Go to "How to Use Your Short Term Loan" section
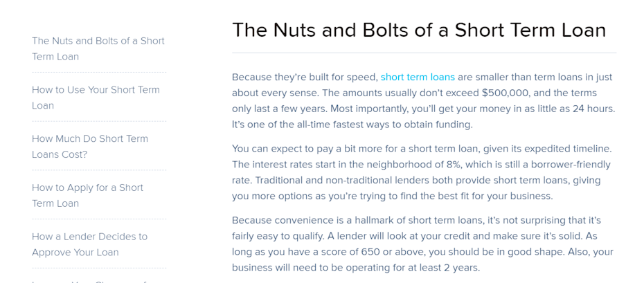This screenshot has height=283, width=644. (x=96, y=98)
